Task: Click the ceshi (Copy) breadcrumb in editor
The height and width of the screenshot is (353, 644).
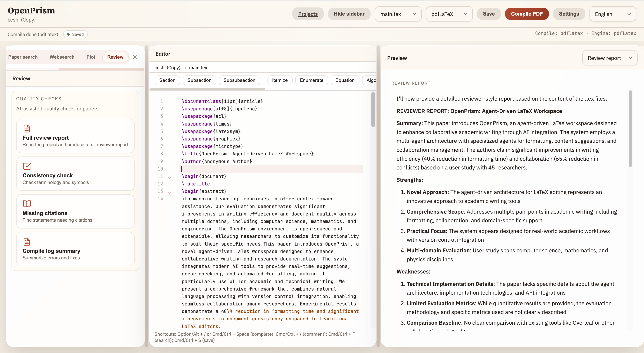Action: point(167,68)
